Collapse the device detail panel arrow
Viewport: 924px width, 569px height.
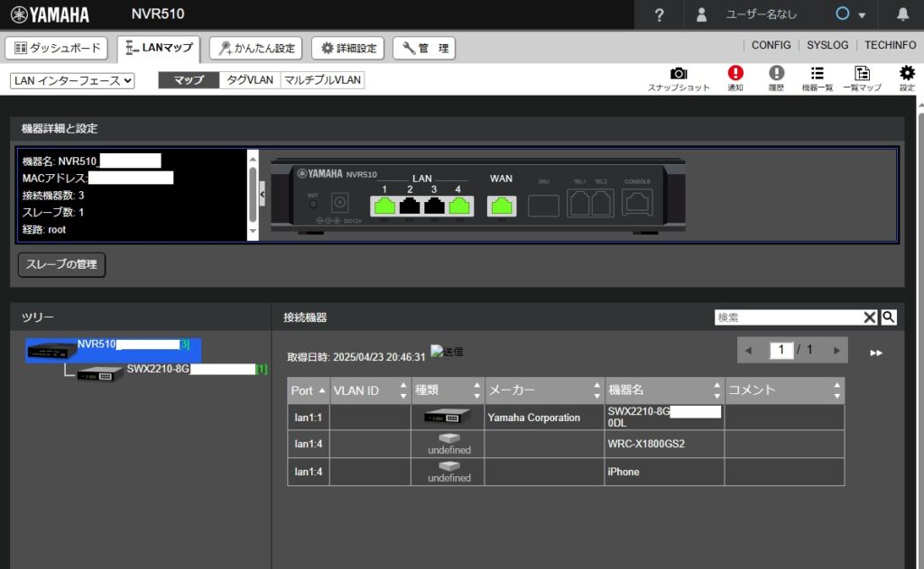[x=262, y=194]
